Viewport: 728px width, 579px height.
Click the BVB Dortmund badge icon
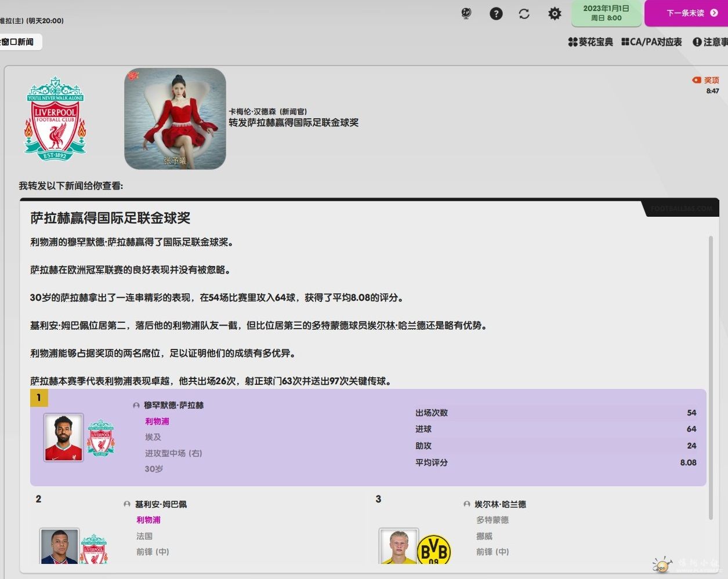point(434,549)
